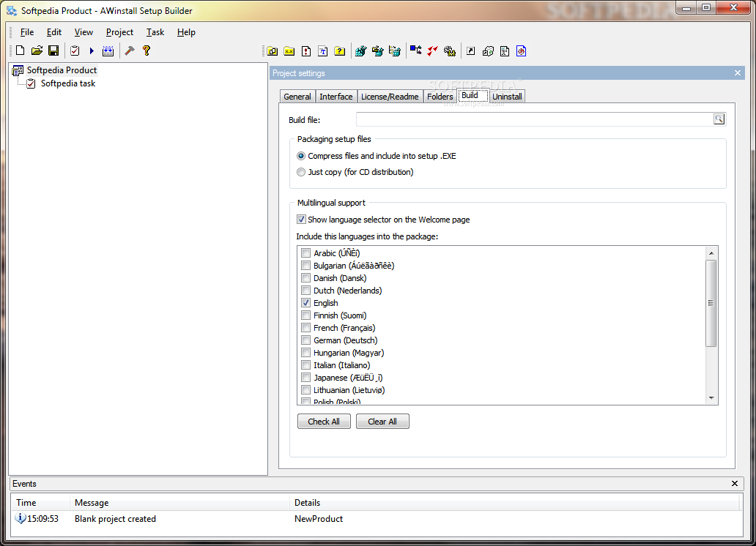
Task: Switch to the License/Readme tab
Action: click(390, 97)
